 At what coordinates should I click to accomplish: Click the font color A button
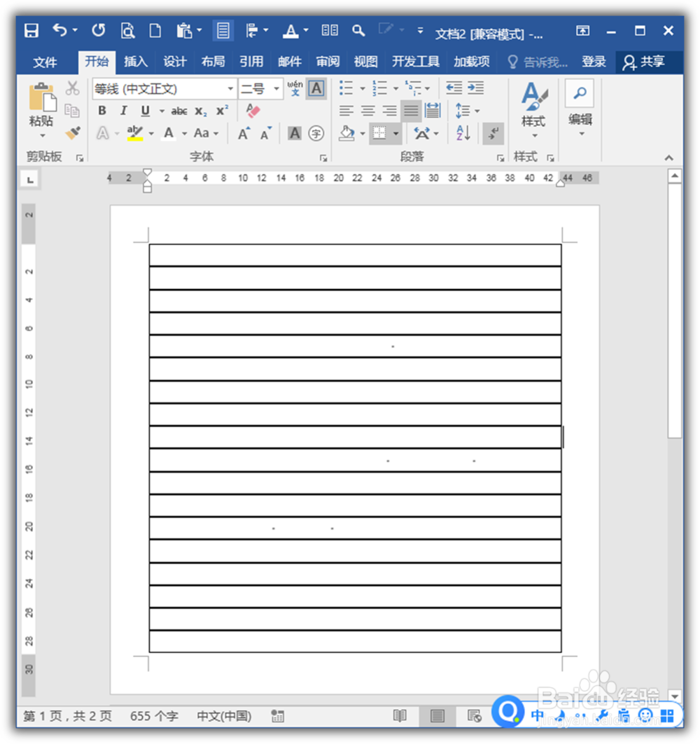pos(169,133)
